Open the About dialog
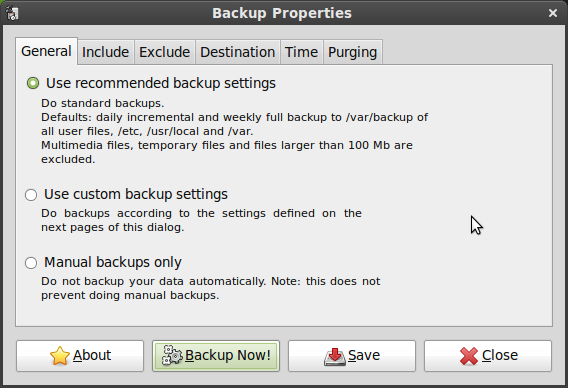The height and width of the screenshot is (388, 568). point(80,356)
